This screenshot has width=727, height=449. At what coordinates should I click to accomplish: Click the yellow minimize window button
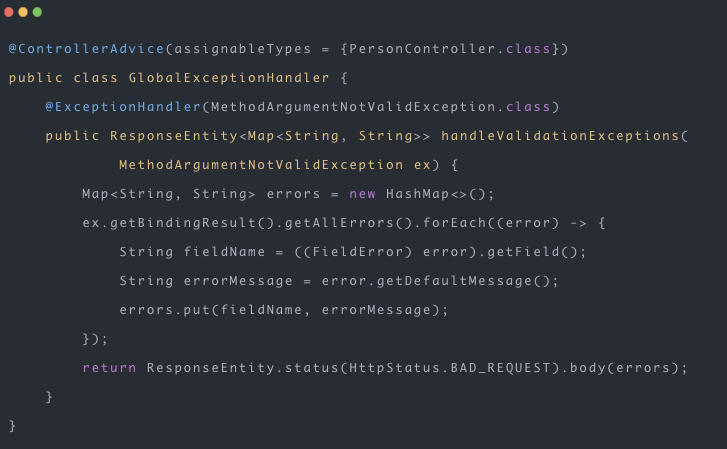click(24, 12)
